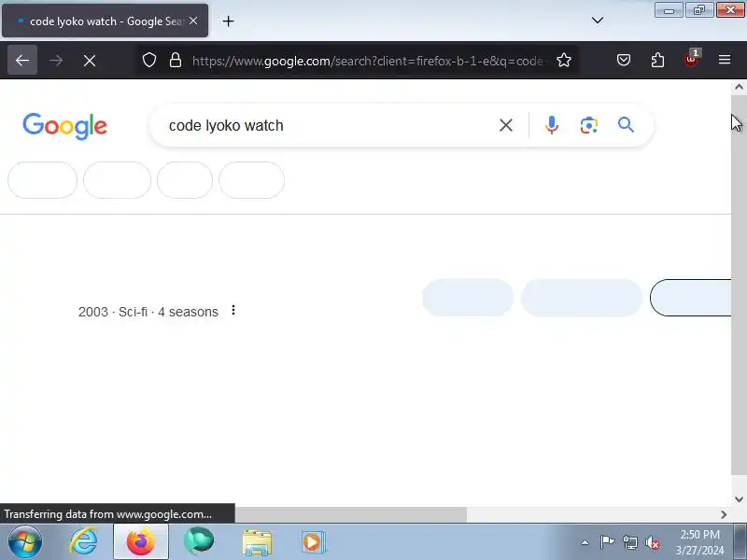Start voice search with microphone icon

click(552, 125)
